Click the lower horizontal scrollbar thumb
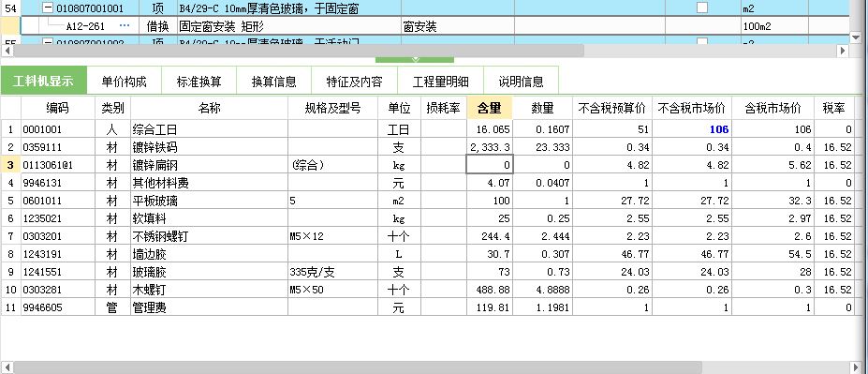The width and height of the screenshot is (868, 374). tap(358, 367)
